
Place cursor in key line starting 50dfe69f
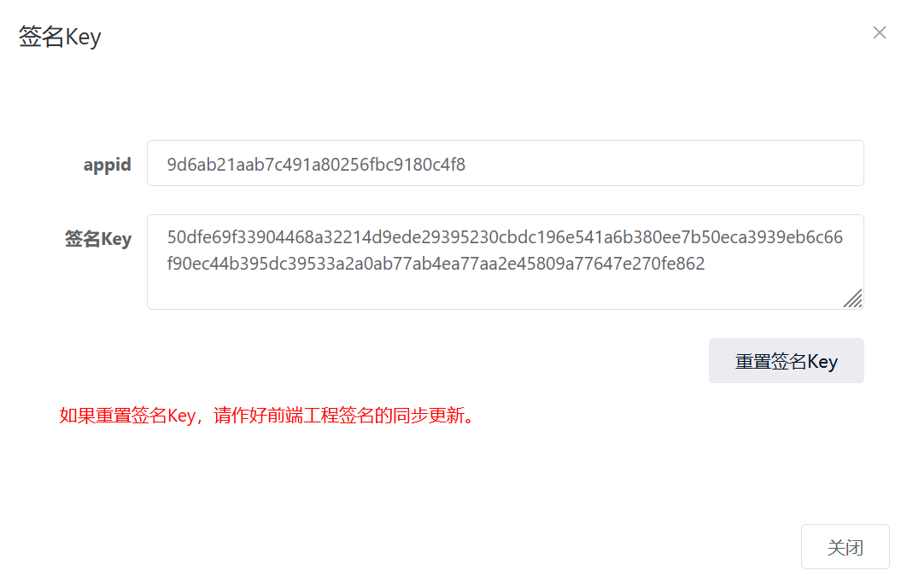[505, 237]
